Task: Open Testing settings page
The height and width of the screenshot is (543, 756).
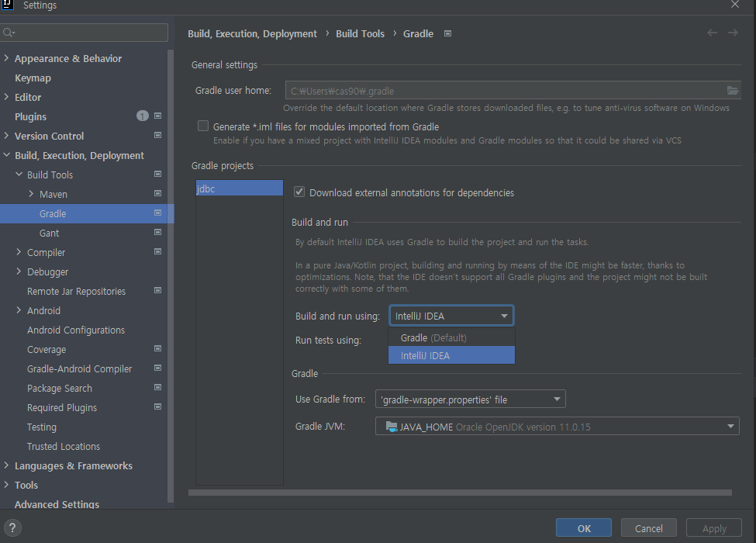Action: pyautogui.click(x=42, y=427)
